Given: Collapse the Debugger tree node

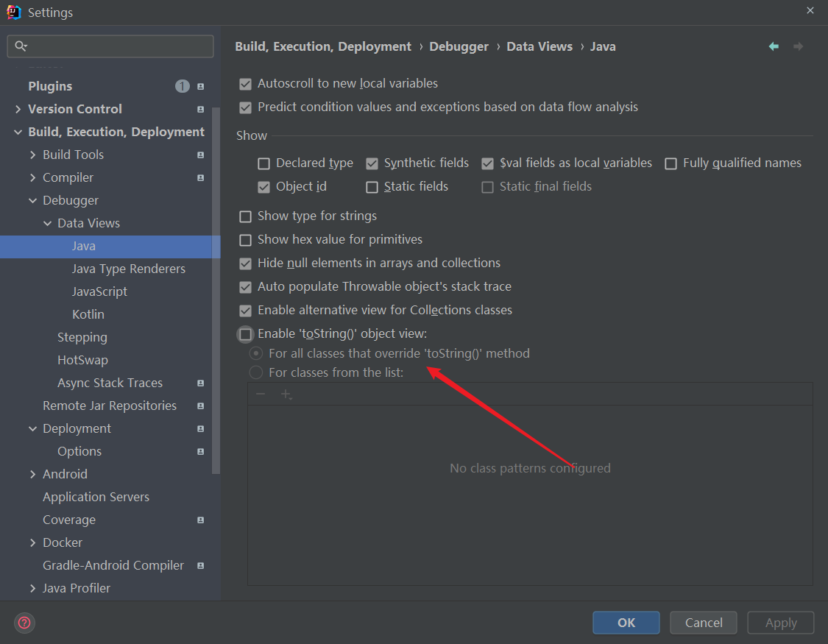Looking at the screenshot, I should [32, 200].
